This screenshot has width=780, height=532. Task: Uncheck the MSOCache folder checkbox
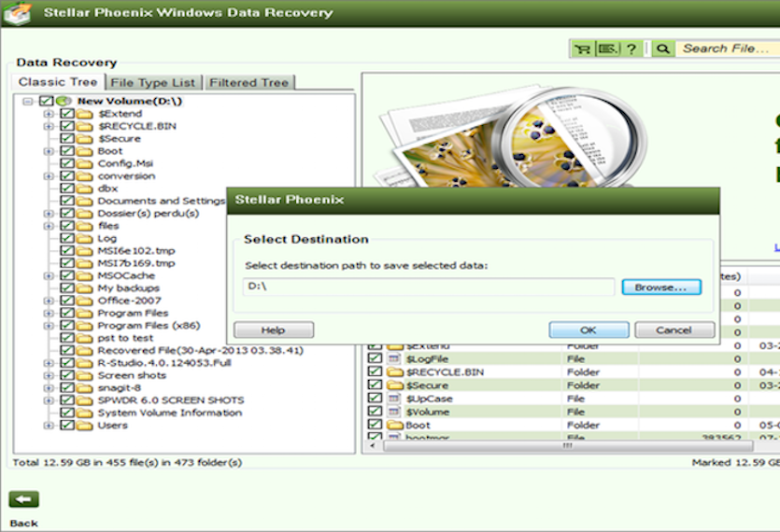point(67,275)
